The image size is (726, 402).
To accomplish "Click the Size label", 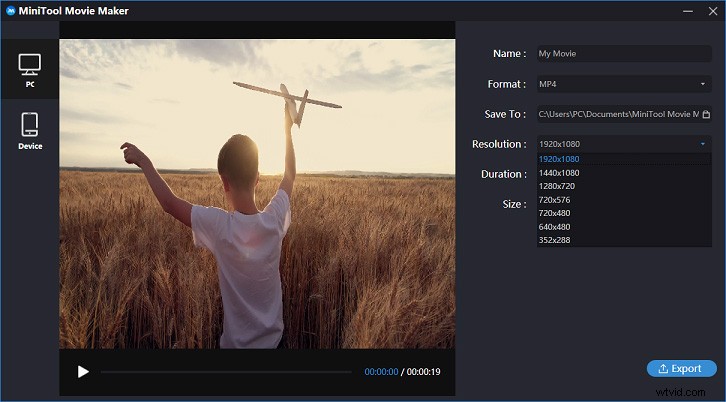I will click(514, 204).
